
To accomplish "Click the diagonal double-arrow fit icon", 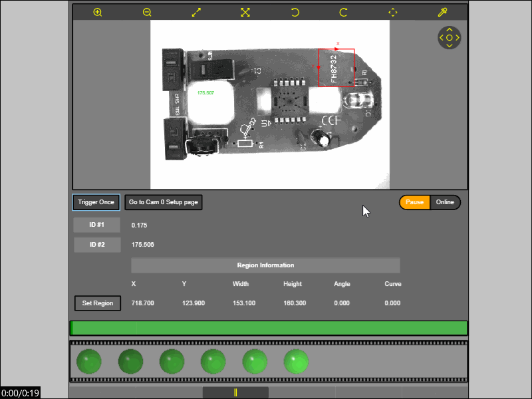I will (196, 12).
